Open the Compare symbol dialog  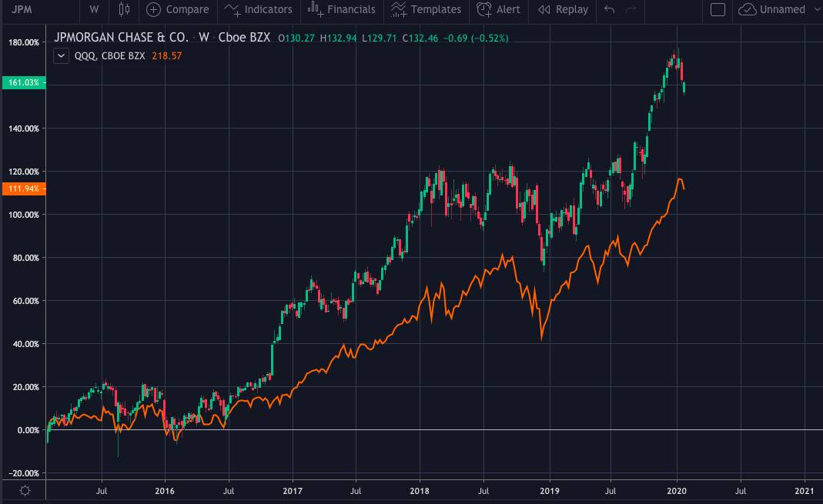[x=177, y=9]
